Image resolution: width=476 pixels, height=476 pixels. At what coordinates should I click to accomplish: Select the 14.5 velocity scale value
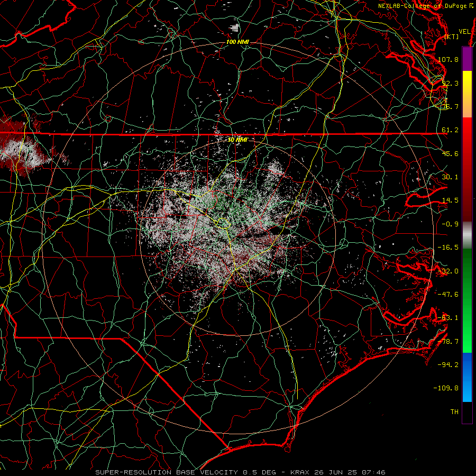coord(450,200)
